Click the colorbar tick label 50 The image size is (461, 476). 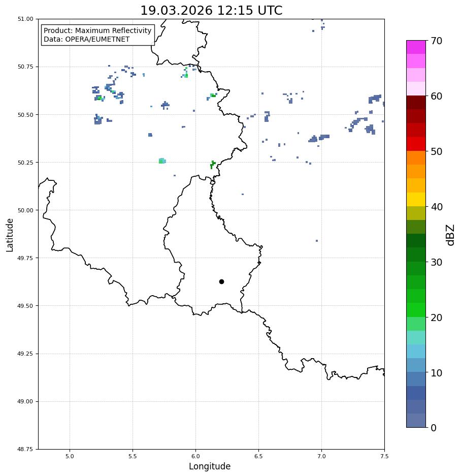437,151
